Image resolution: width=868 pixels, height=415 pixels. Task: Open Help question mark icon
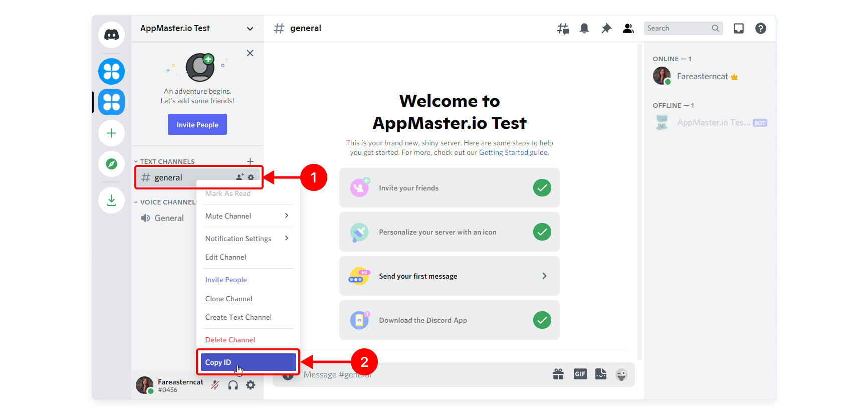coord(761,29)
